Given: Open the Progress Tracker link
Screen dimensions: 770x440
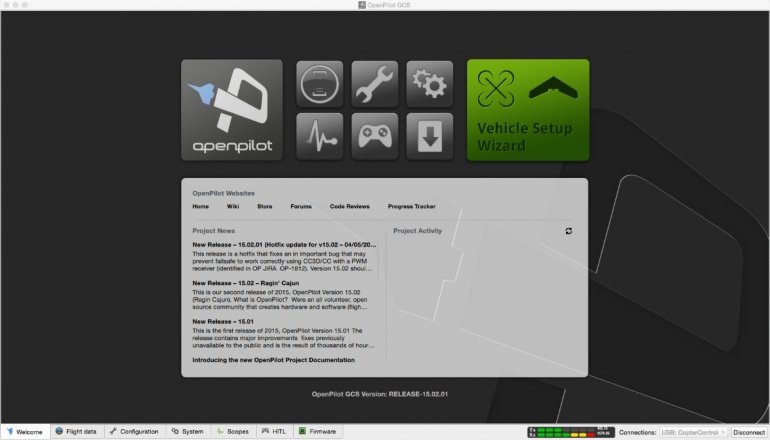Looking at the screenshot, I should pos(412,206).
